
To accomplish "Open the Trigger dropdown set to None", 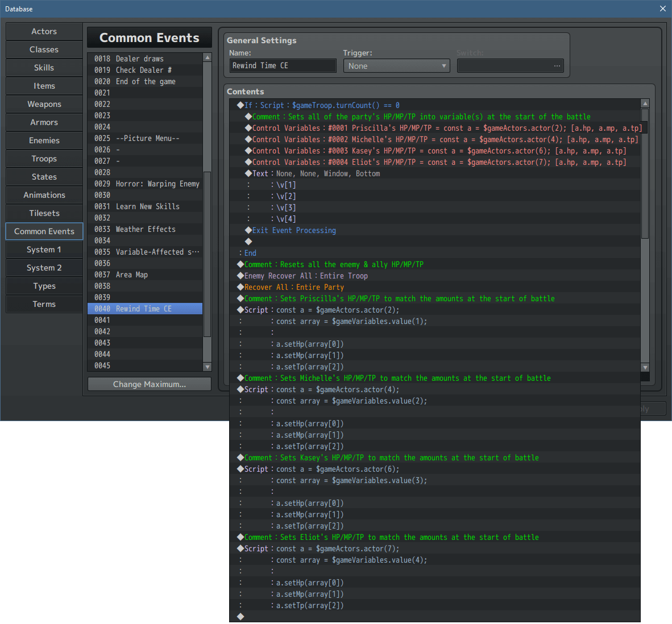I will click(396, 66).
